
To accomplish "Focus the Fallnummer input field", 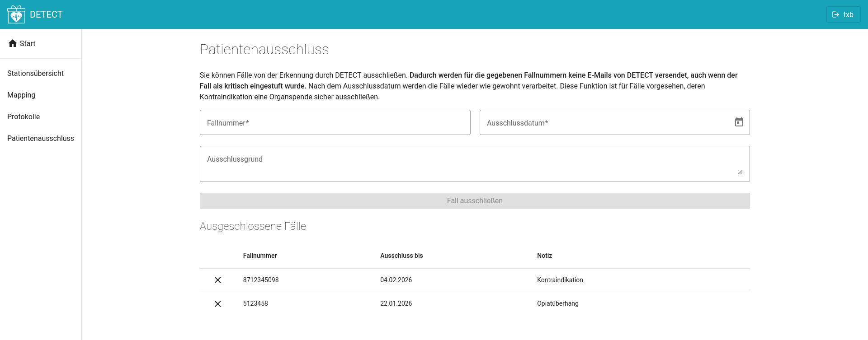I will (x=335, y=122).
